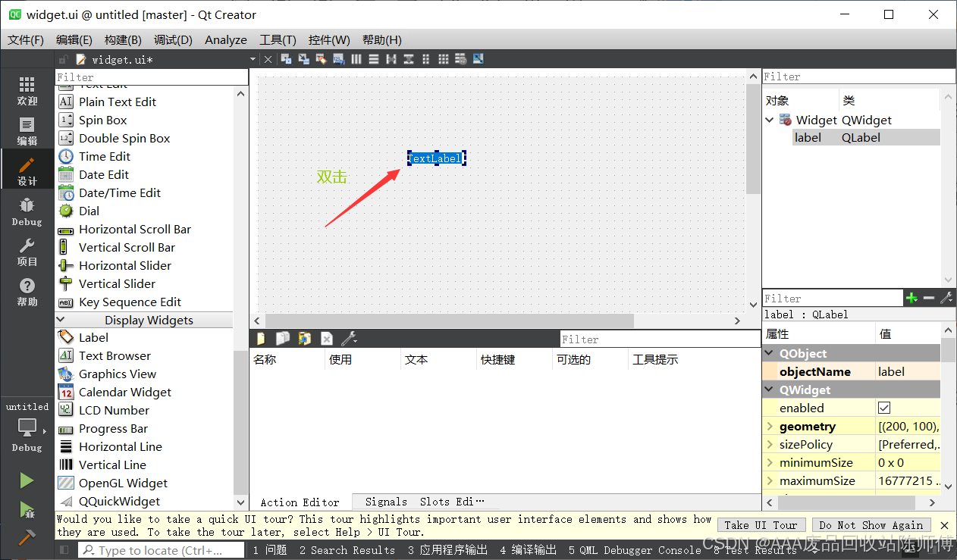957x560 pixels.
Task: Click Break Layout toolbar icon
Action: 461,59
